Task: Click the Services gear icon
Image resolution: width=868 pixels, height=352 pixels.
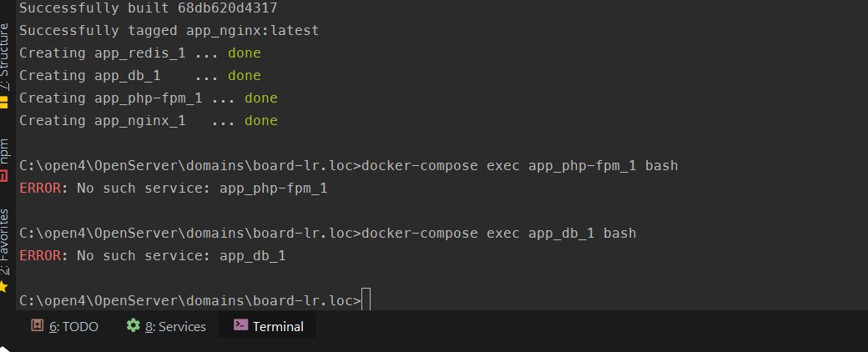Action: tap(134, 325)
